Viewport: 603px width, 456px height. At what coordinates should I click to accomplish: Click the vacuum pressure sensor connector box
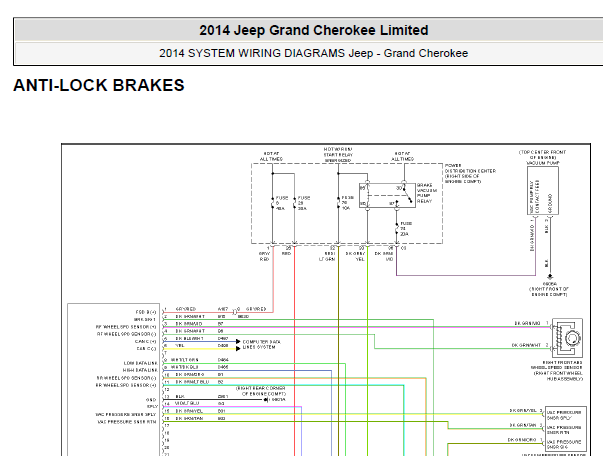[566, 428]
